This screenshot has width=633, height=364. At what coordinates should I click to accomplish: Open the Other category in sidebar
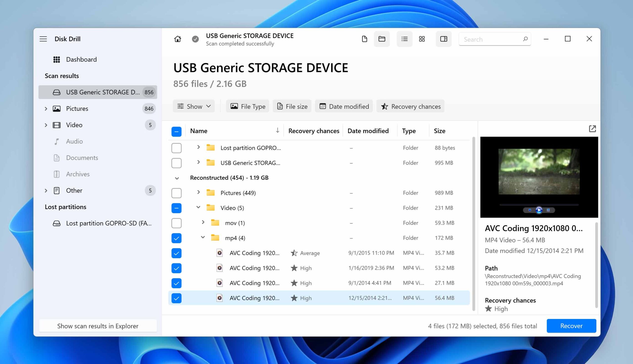coord(98,190)
